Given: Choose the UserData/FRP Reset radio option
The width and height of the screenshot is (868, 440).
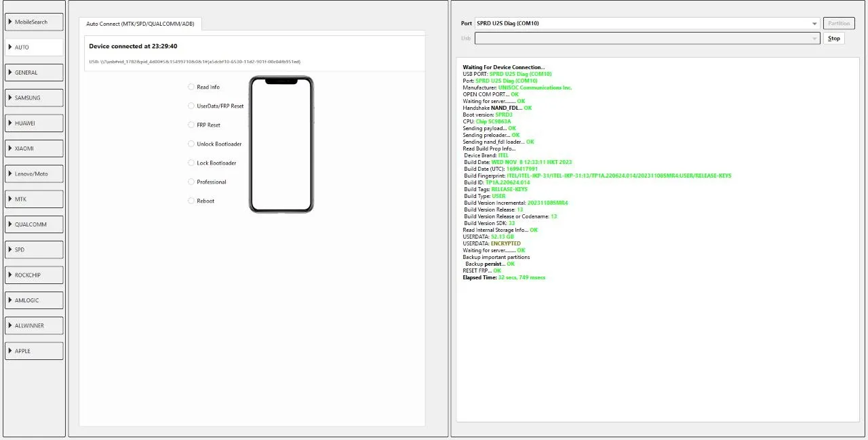Looking at the screenshot, I should click(x=191, y=106).
